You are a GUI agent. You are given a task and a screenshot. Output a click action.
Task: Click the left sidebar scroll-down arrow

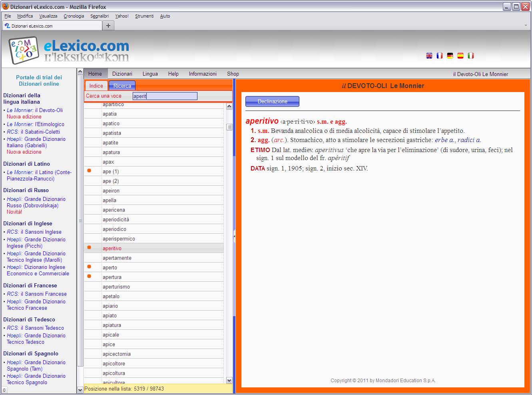click(80, 389)
